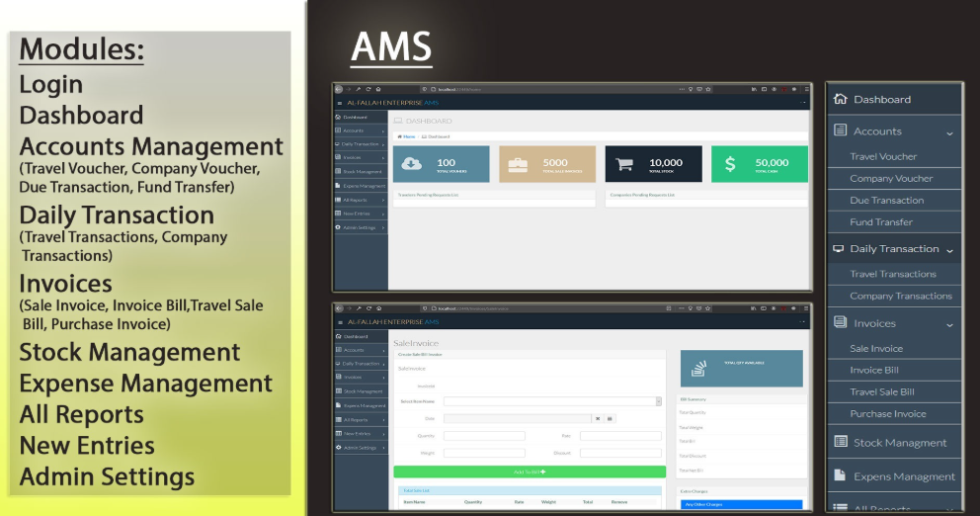
Task: Click the home icon beside Dashboard in the large sidebar
Action: pyautogui.click(x=841, y=99)
